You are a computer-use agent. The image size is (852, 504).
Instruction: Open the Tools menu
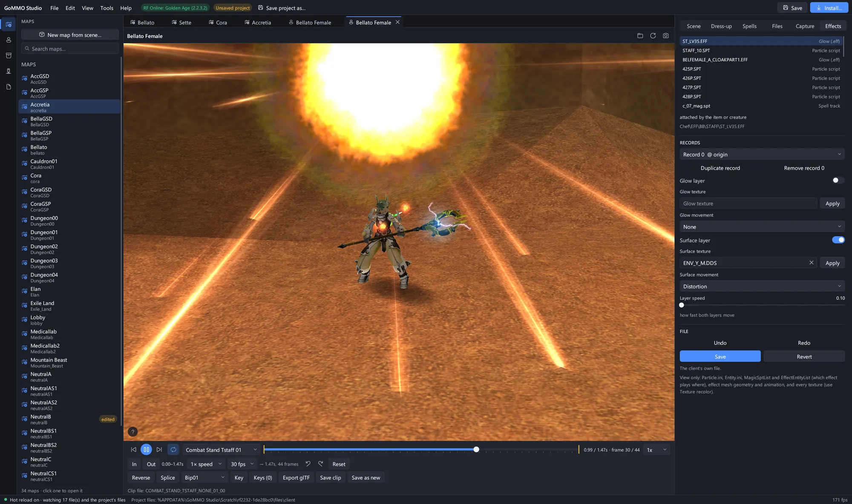pos(106,8)
